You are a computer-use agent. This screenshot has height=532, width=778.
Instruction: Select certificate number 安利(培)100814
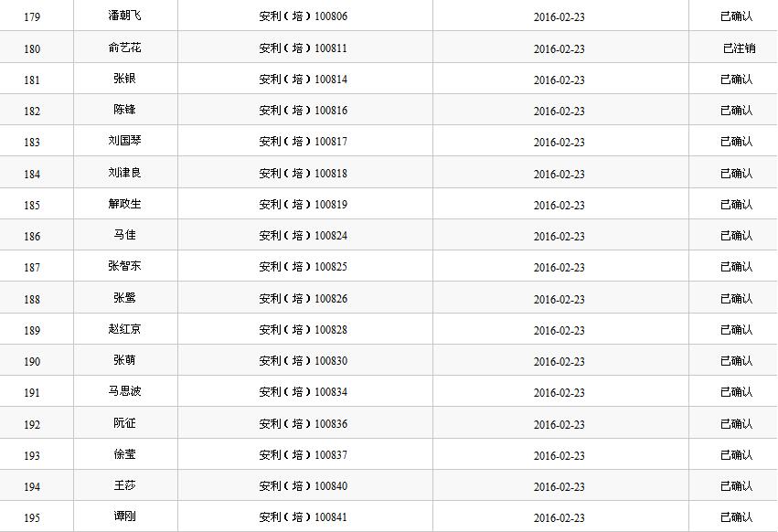[x=304, y=80]
